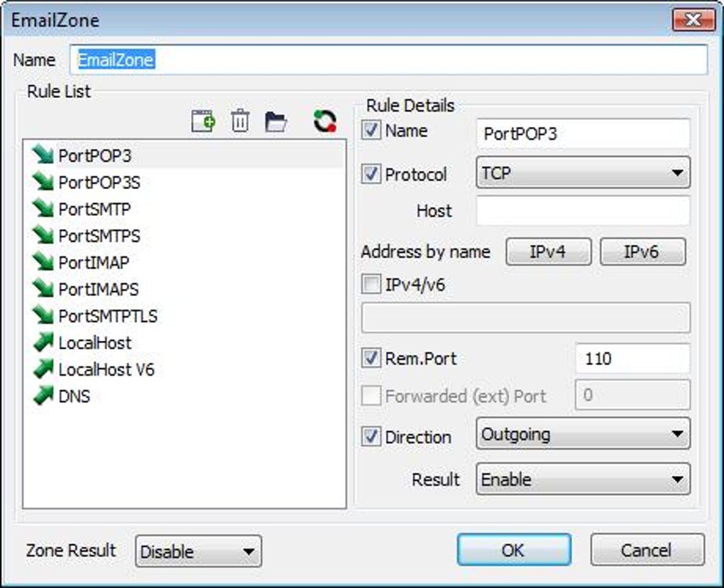Select the PortSMTPTLS rule text
This screenshot has height=588, width=724.
click(x=108, y=317)
